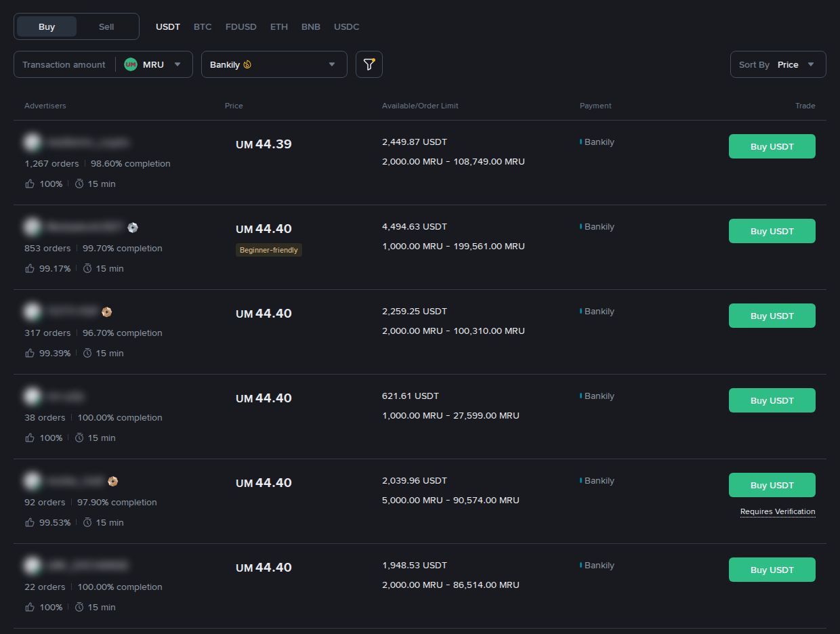This screenshot has height=634, width=840.
Task: Click the filter funnel icon
Action: click(369, 64)
